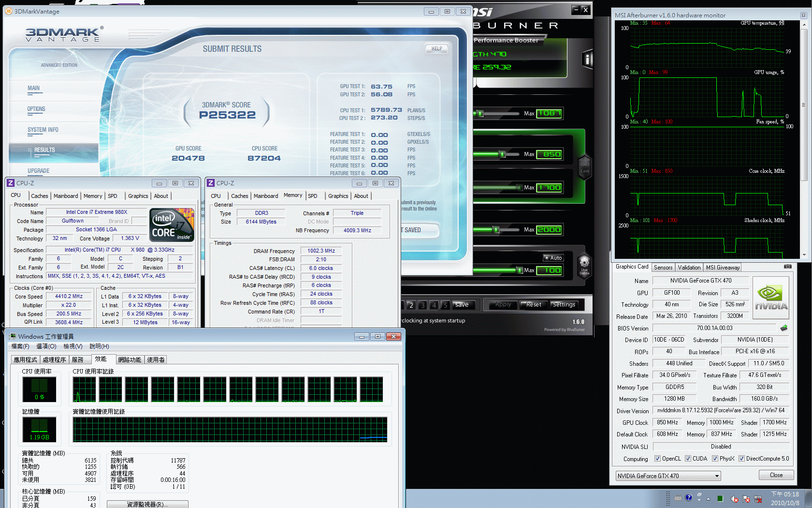Select Afterburner profile slot 5
The height and width of the screenshot is (508, 812).
pyautogui.click(x=446, y=305)
